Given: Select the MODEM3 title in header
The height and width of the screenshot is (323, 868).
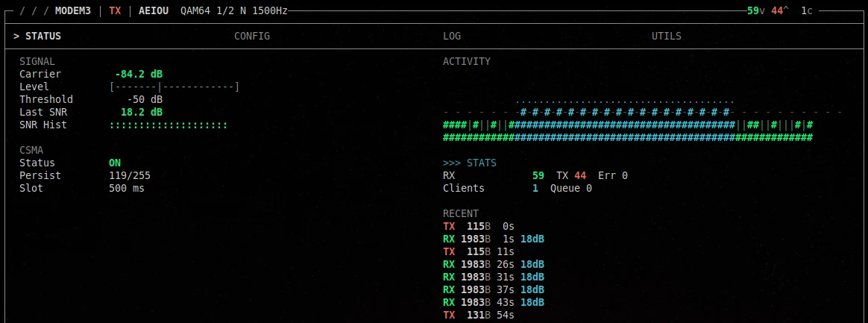Looking at the screenshot, I should [72, 11].
